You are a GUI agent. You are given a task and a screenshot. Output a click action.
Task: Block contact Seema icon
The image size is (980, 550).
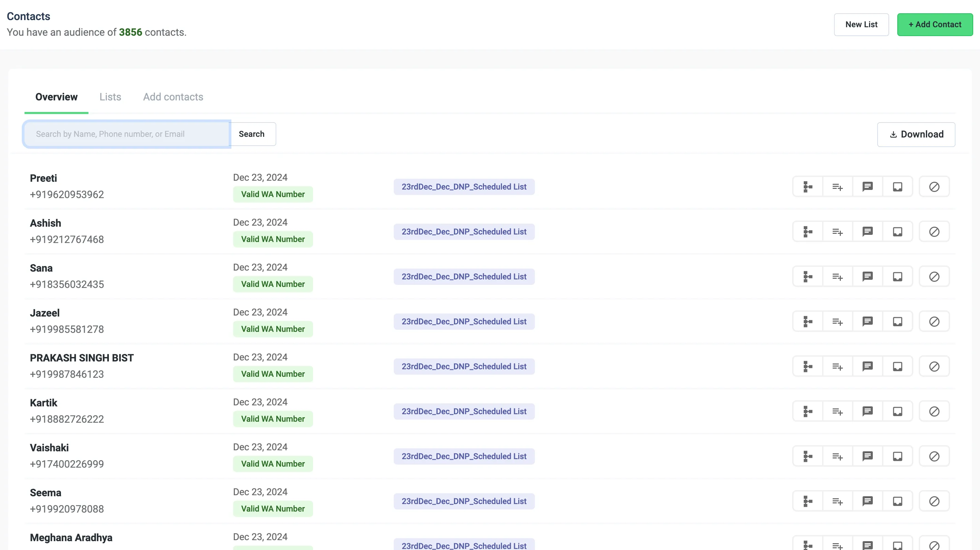pyautogui.click(x=934, y=501)
